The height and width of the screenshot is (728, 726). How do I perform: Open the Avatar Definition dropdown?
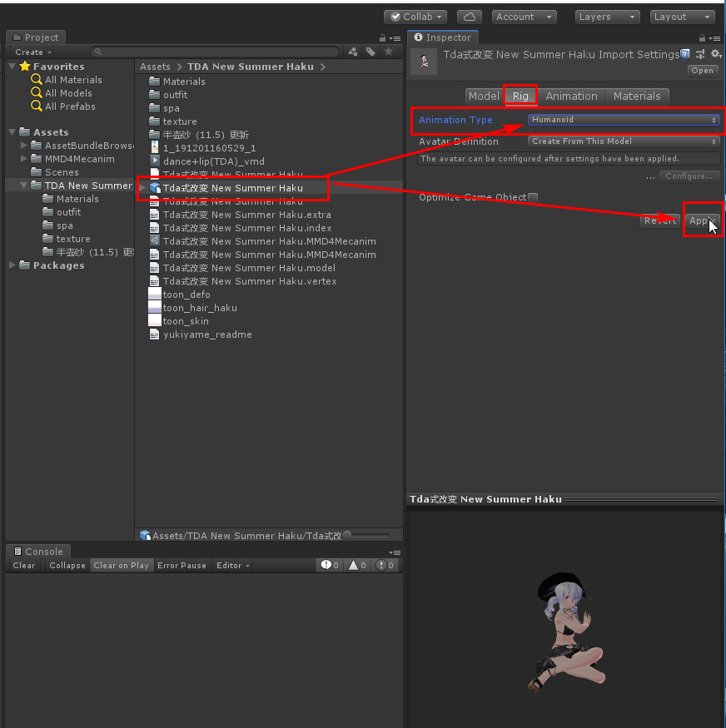point(624,141)
